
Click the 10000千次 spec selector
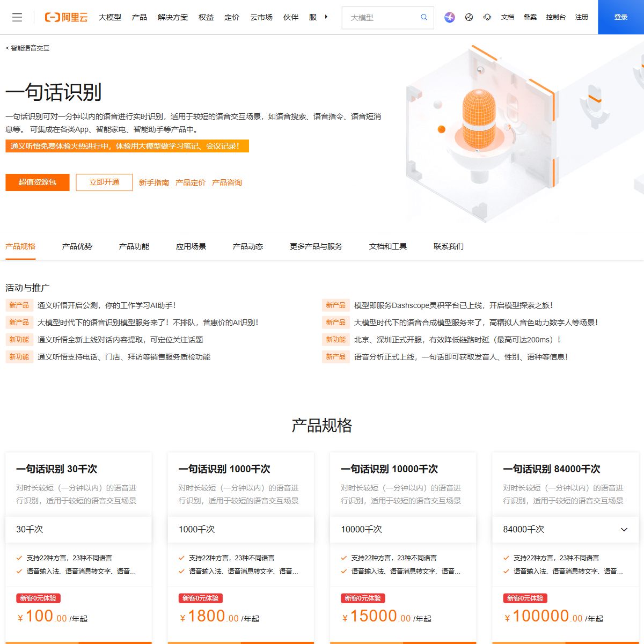[403, 529]
